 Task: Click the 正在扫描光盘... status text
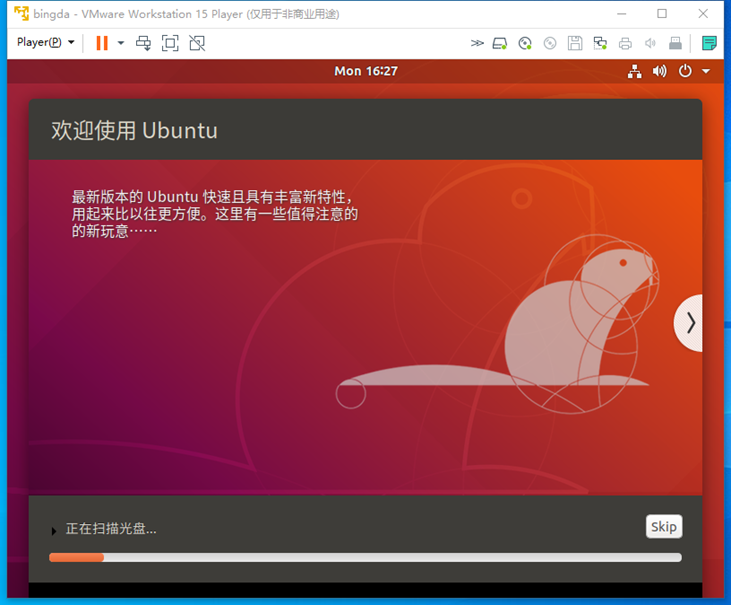point(111,528)
